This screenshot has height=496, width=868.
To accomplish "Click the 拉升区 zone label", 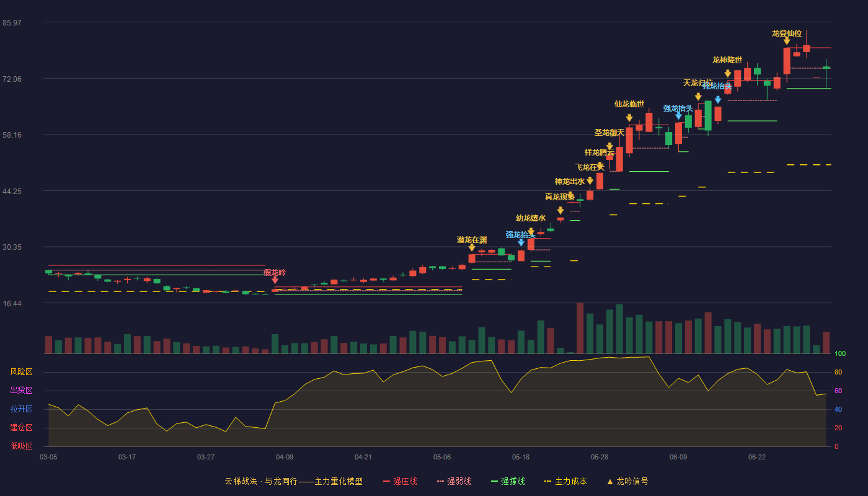I will (x=21, y=409).
